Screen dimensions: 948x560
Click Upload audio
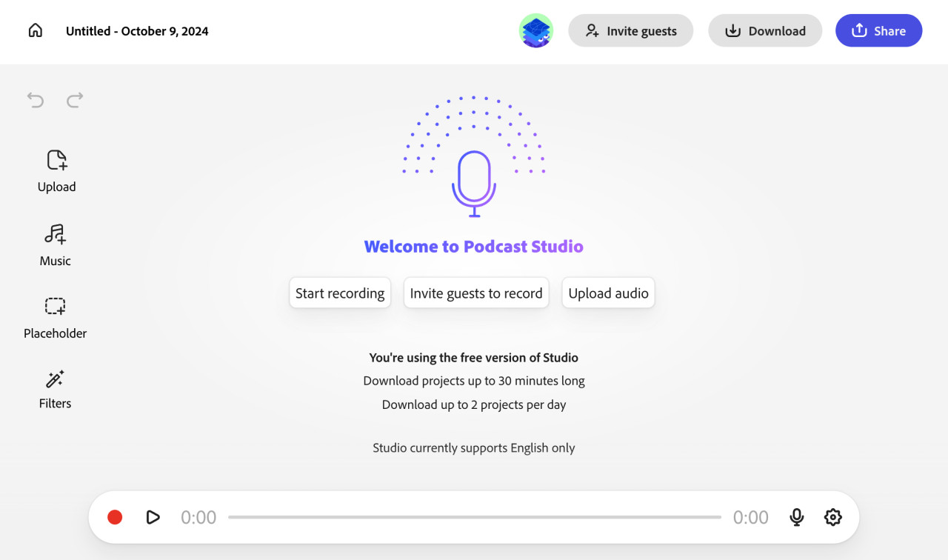click(608, 293)
